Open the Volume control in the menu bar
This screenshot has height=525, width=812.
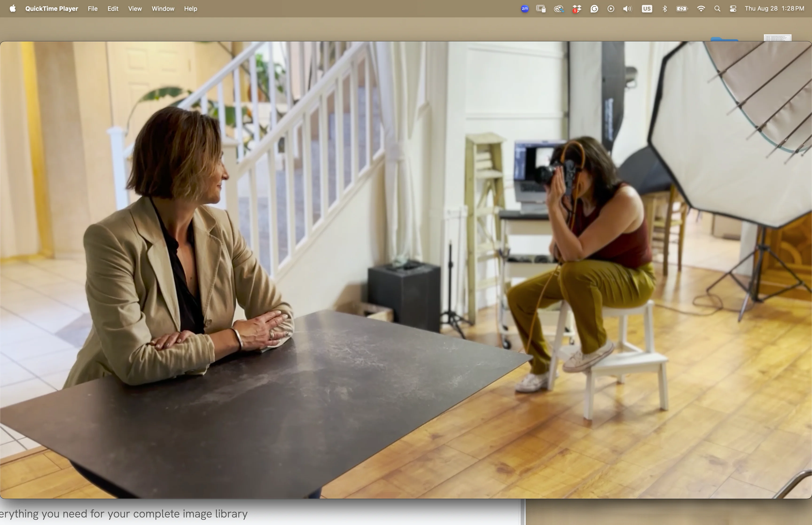[627, 9]
